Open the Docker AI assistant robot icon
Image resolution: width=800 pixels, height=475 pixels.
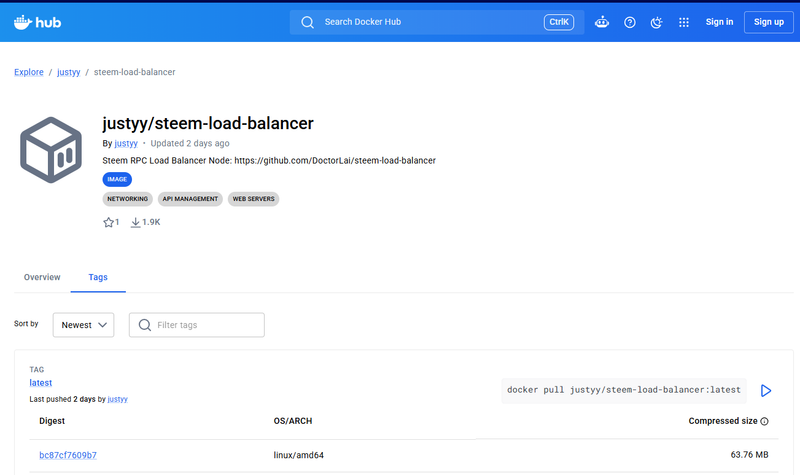(602, 22)
